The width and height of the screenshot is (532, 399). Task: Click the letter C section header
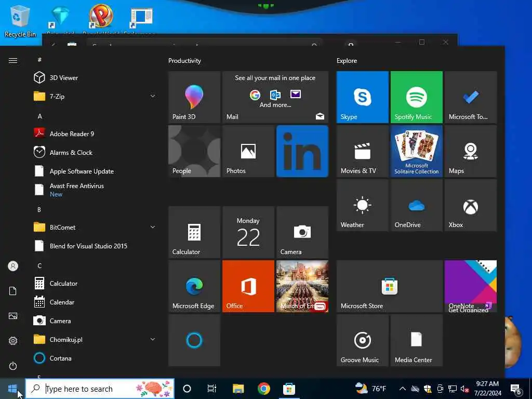coord(39,265)
